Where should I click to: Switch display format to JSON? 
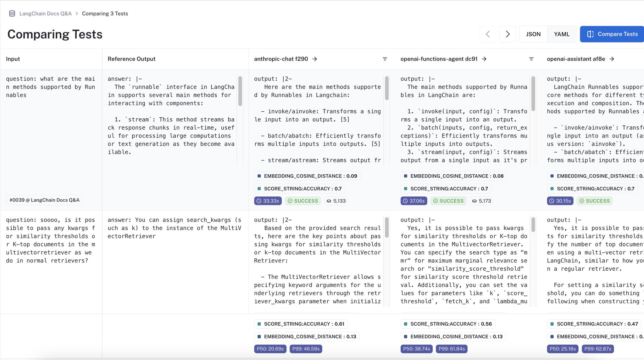(533, 34)
